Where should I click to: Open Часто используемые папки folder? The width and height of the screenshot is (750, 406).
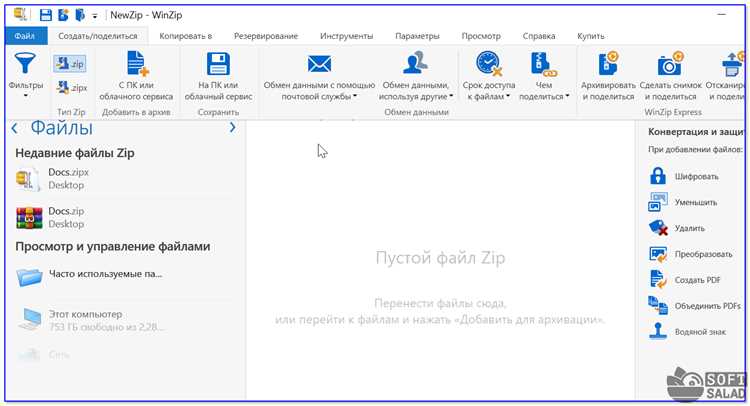pos(124,276)
